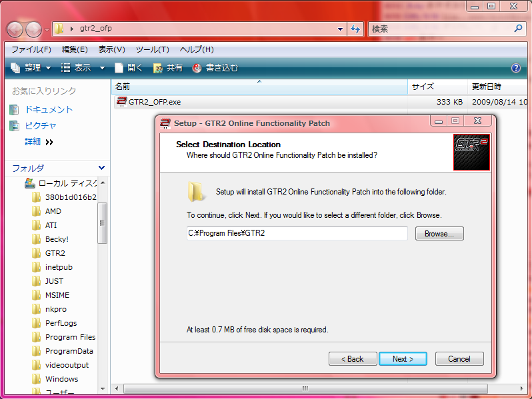Open ドキュメント favorite link
The height and width of the screenshot is (399, 532).
pos(49,110)
